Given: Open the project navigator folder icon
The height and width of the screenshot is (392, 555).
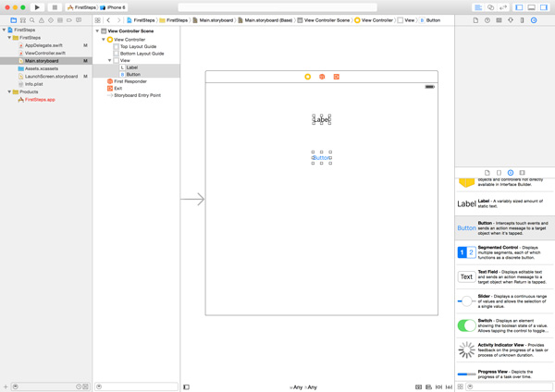Looking at the screenshot, I should (x=14, y=20).
